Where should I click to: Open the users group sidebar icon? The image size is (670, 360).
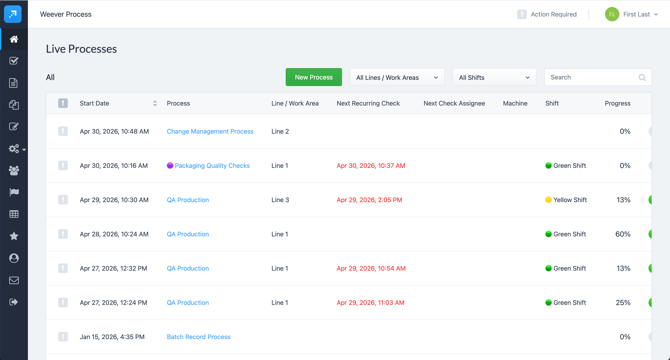click(x=14, y=170)
